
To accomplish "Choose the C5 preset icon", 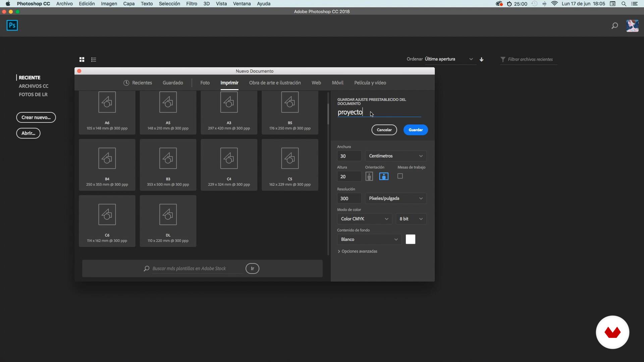I will pyautogui.click(x=290, y=158).
